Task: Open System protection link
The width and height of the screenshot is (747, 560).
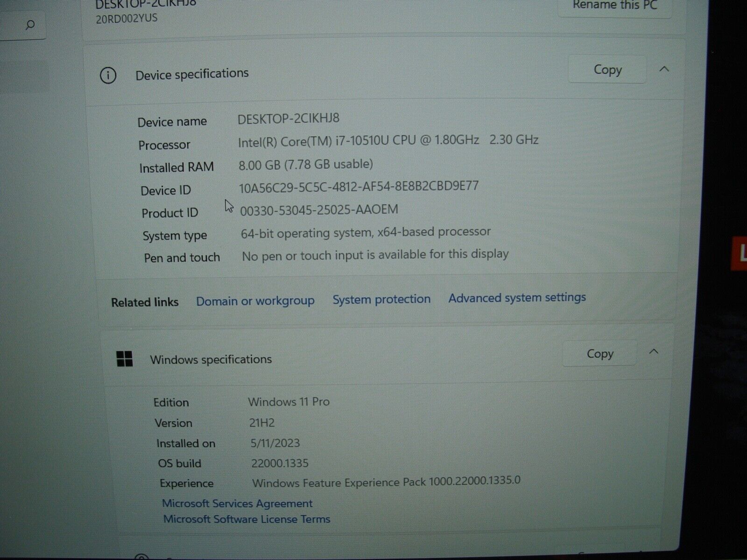Action: (x=381, y=299)
